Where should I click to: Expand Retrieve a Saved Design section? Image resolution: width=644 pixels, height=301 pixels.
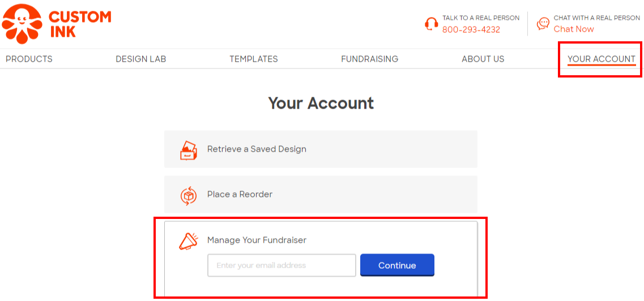[x=257, y=149]
